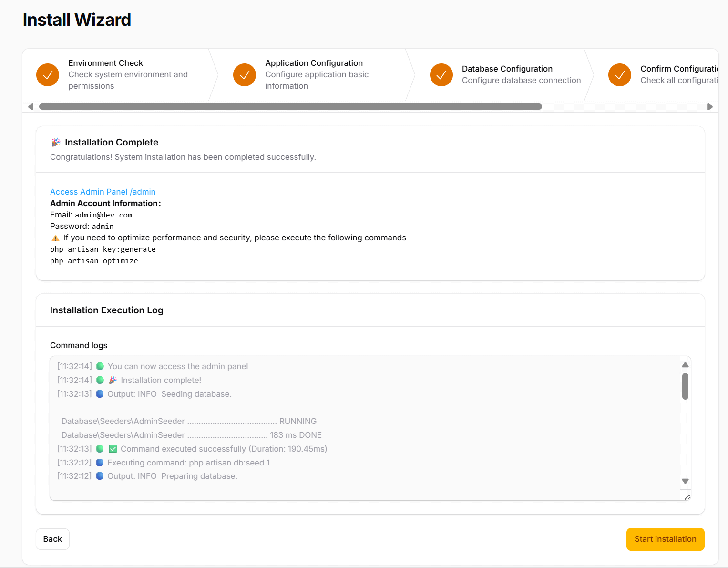
Task: Click the green check icon in command log
Action: pos(113,449)
